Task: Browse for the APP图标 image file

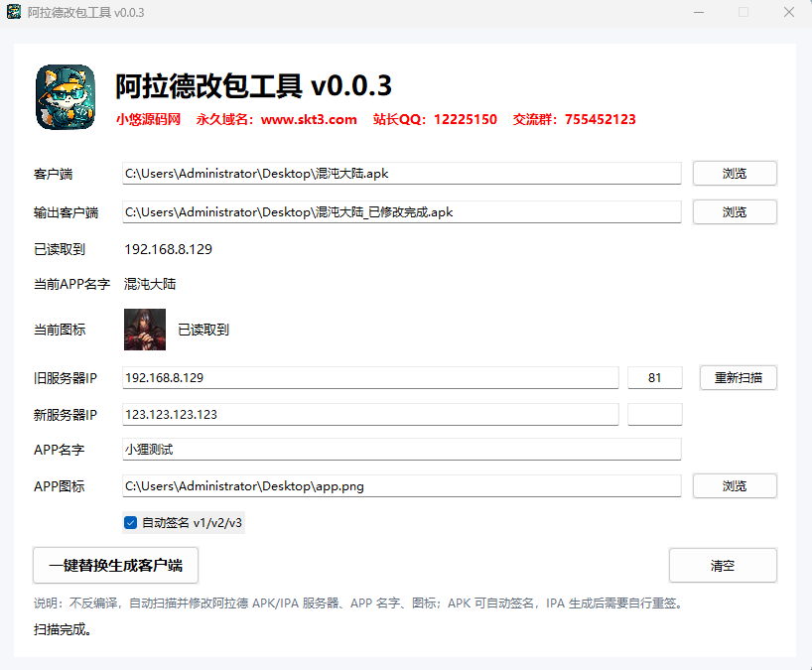Action: point(735,486)
